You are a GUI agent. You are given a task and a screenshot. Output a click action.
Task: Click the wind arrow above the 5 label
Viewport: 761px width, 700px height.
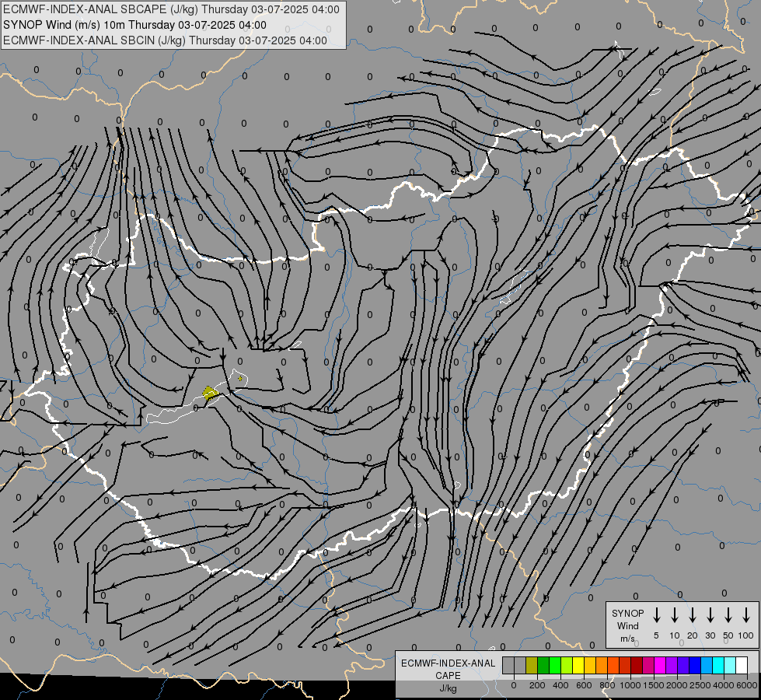(656, 615)
